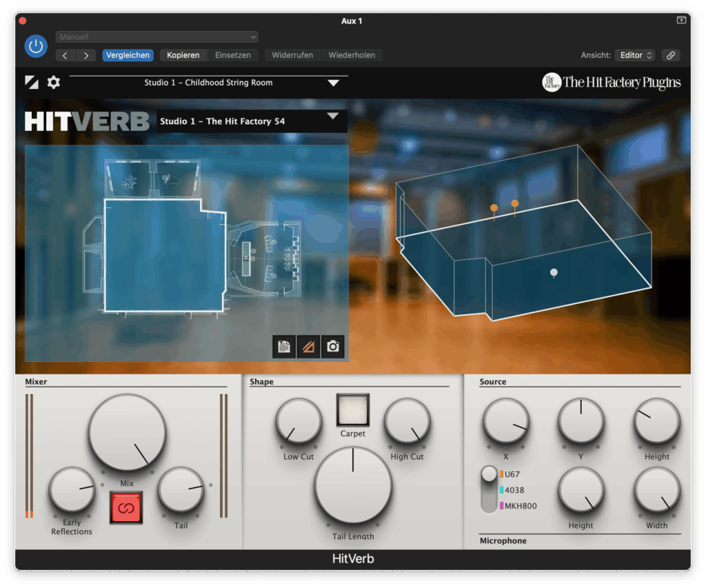Open the Ansicht Editor view selector
The width and height of the screenshot is (706, 588).
tap(635, 55)
